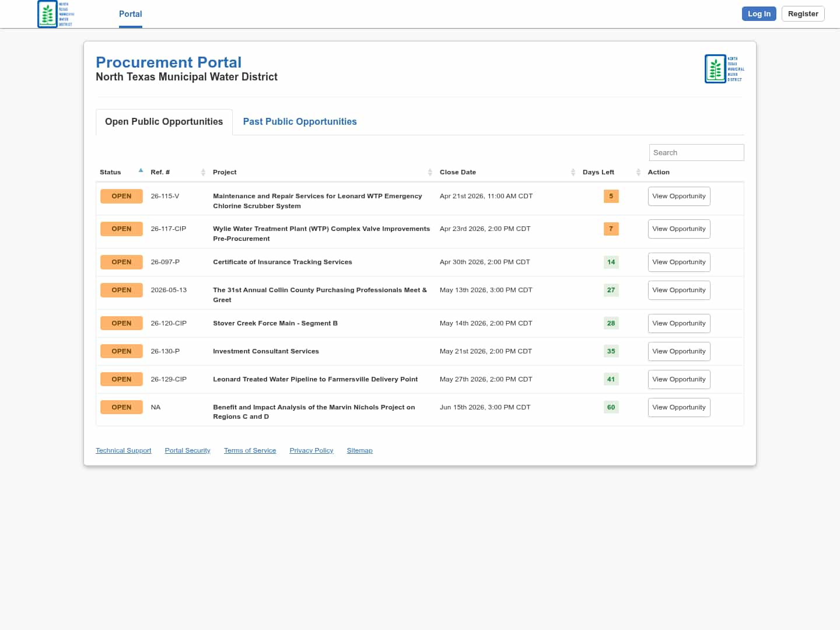Viewport: 840px width, 630px height.
Task: Focus the Search input field
Action: point(696,153)
